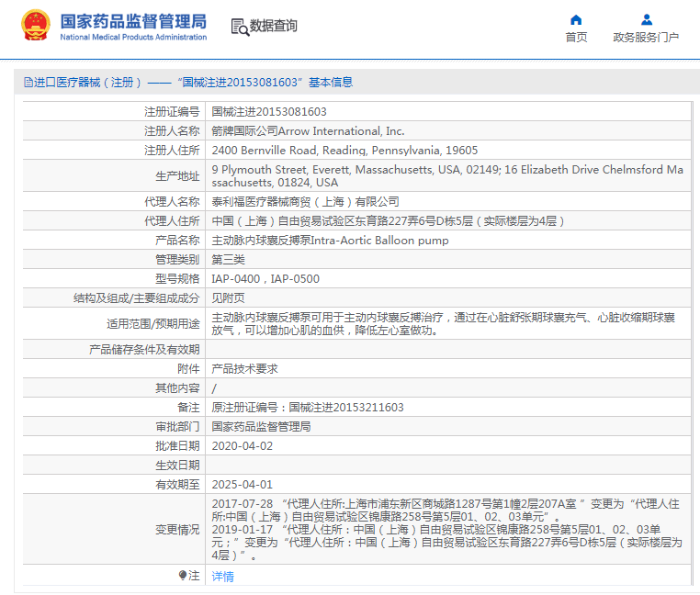The height and width of the screenshot is (595, 700).
Task: Open the 数据查询 search icon
Action: [240, 27]
